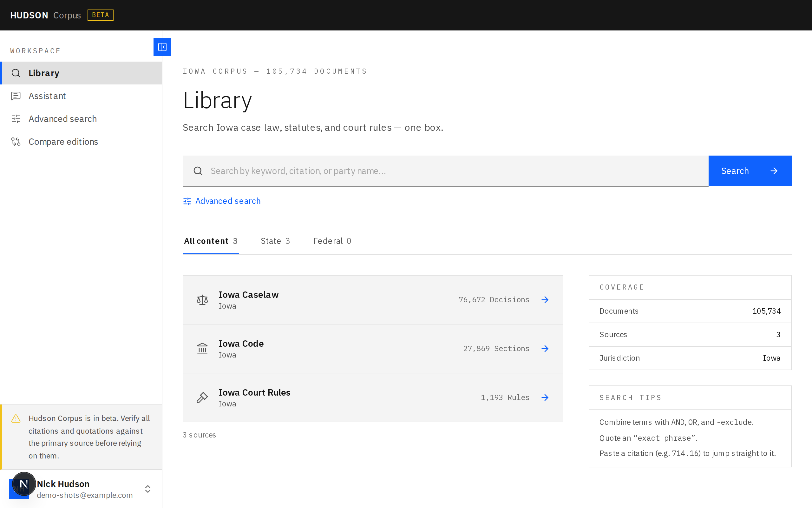
Task: Click the Compare editions icon in sidebar
Action: click(x=16, y=142)
